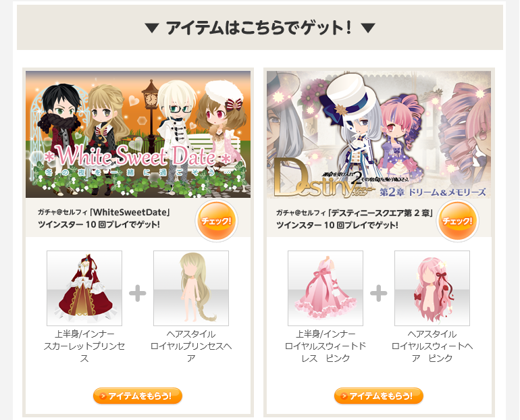This screenshot has width=520, height=420.
Task: Click the ガチャ@セルフィ「WhiteSweetDate」 text
Action: [x=104, y=212]
